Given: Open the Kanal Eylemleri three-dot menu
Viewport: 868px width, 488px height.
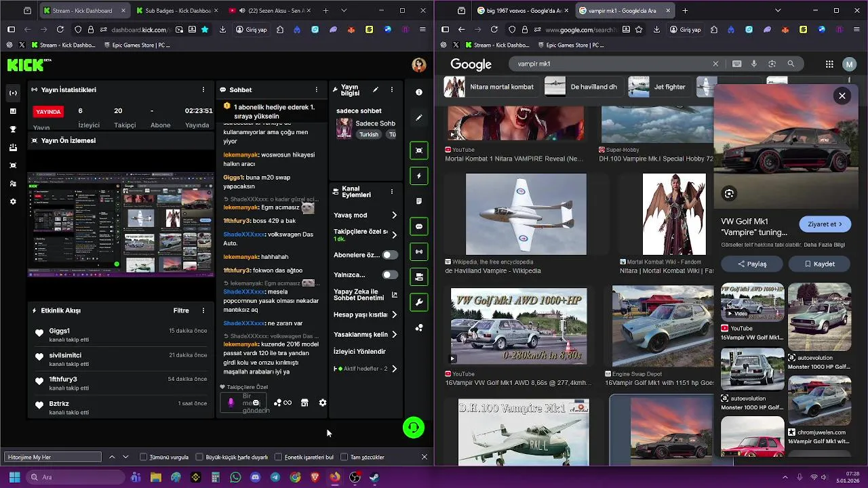Looking at the screenshot, I should 391,192.
